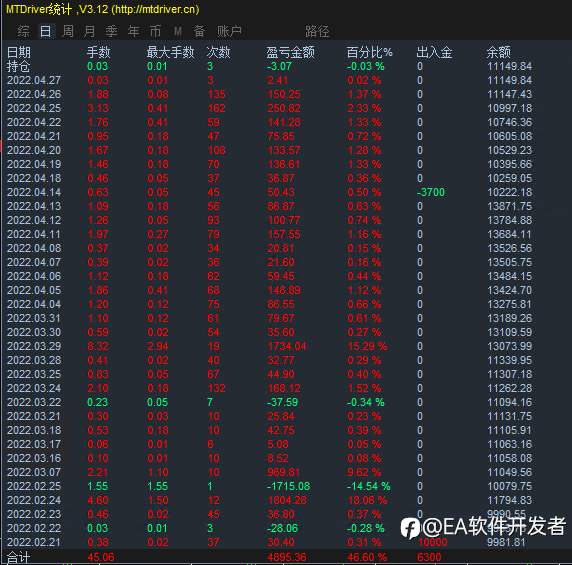Image resolution: width=572 pixels, height=565 pixels.
Task: Click the 百分比% column header
Action: 370,52
